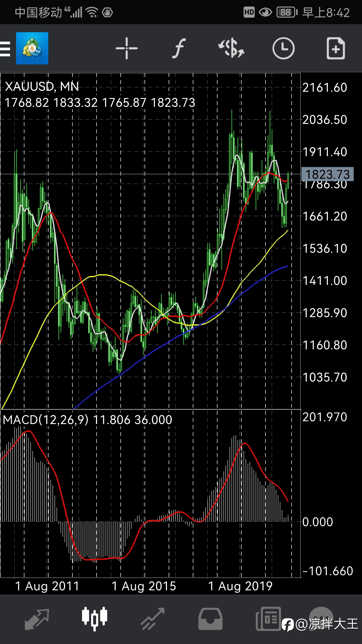Image resolution: width=362 pixels, height=644 pixels.
Task: Open the hamburger side menu
Action: (x=5, y=49)
